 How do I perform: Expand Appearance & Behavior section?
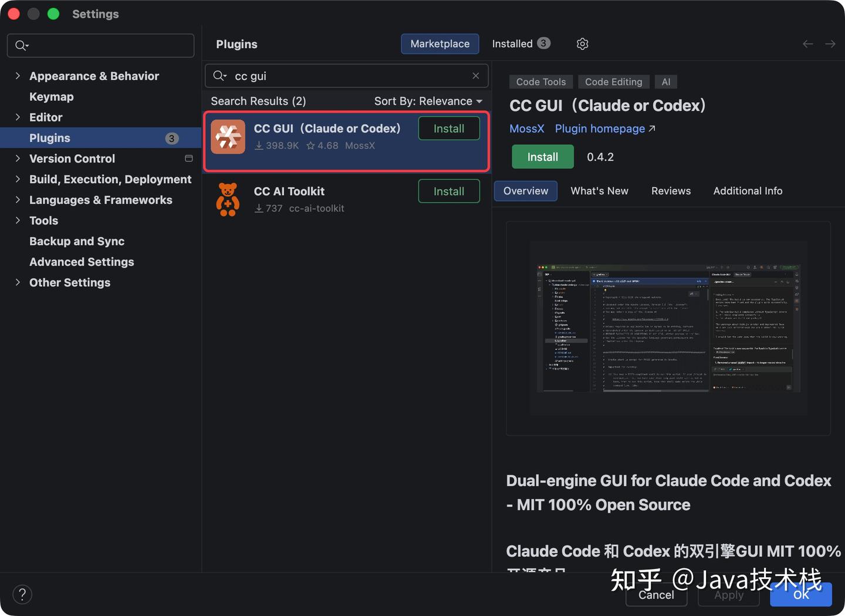18,76
